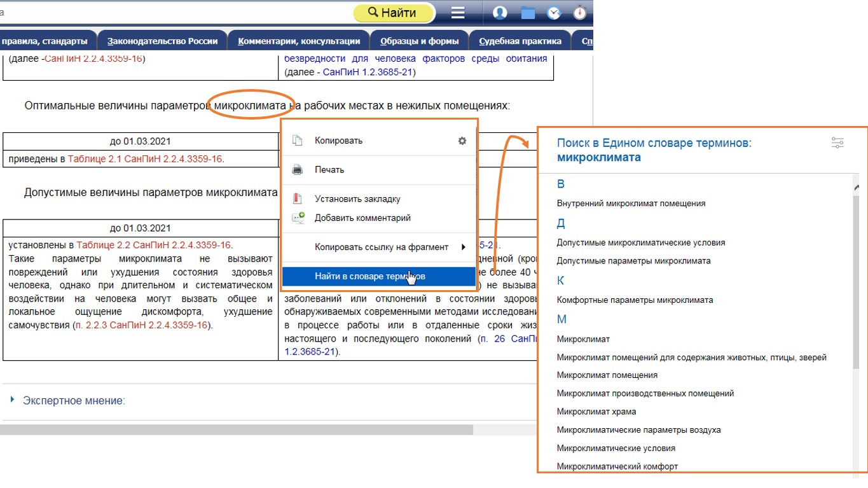
Task: Click the first до 01.03.2021 table header cell
Action: click(x=140, y=141)
